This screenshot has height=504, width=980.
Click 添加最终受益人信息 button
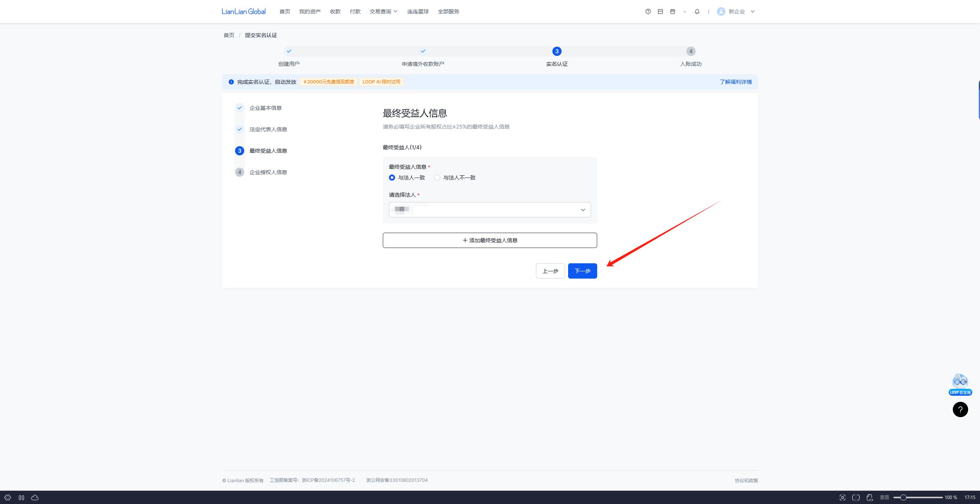click(490, 240)
